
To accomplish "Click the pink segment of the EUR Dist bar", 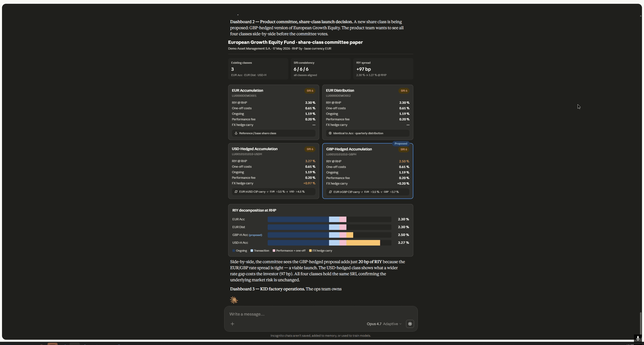I will [x=343, y=227].
